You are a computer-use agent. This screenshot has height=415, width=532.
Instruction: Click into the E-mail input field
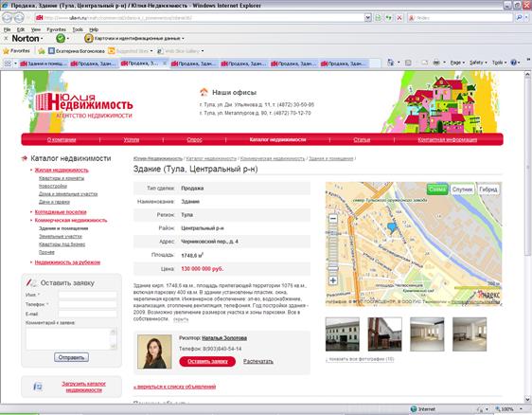[87, 314]
